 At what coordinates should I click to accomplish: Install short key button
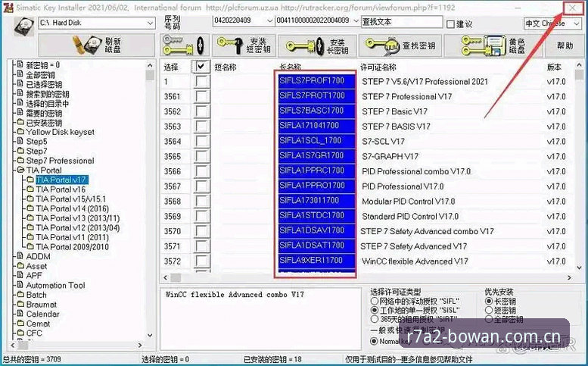244,45
